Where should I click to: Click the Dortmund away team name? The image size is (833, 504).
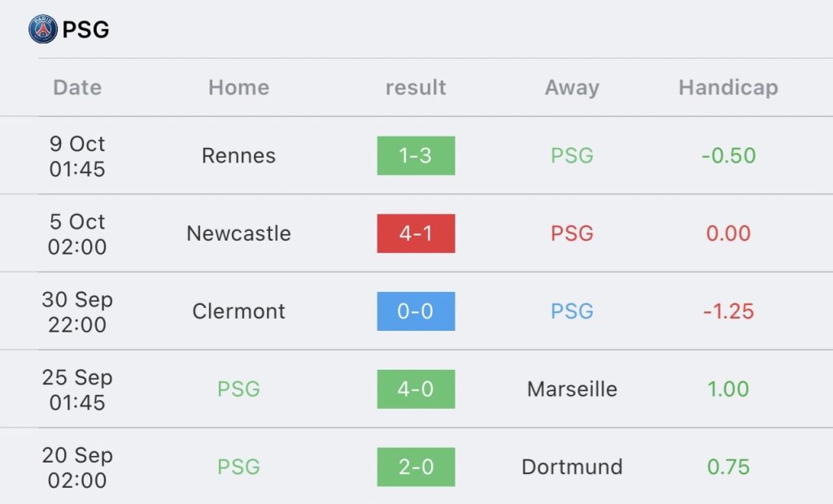pos(572,467)
